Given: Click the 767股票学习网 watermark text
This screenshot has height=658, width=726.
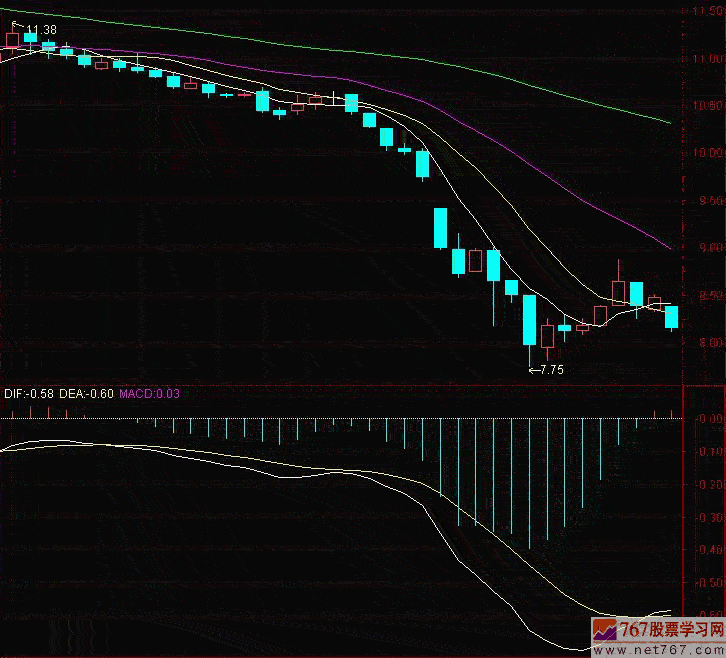Looking at the screenshot, I should (671, 629).
